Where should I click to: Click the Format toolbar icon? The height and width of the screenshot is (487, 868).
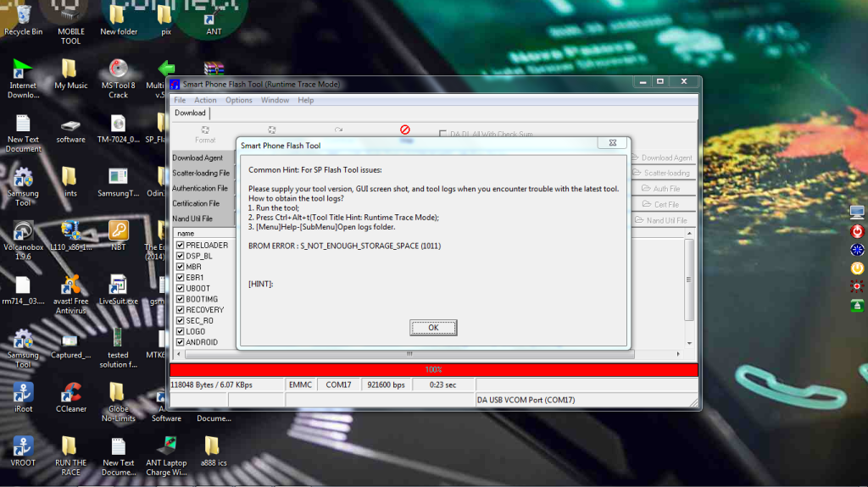pyautogui.click(x=205, y=134)
